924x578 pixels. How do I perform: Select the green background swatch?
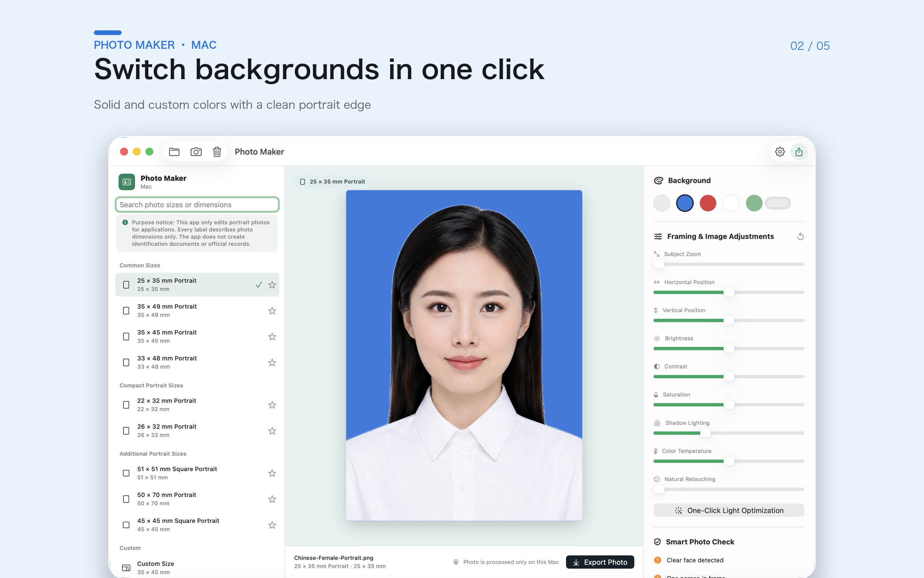click(x=754, y=203)
